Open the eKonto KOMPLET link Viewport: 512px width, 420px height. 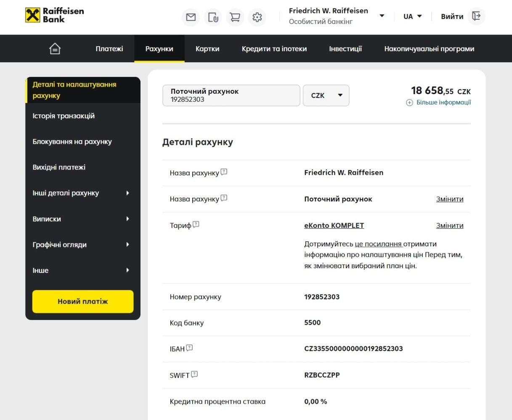[x=334, y=226]
